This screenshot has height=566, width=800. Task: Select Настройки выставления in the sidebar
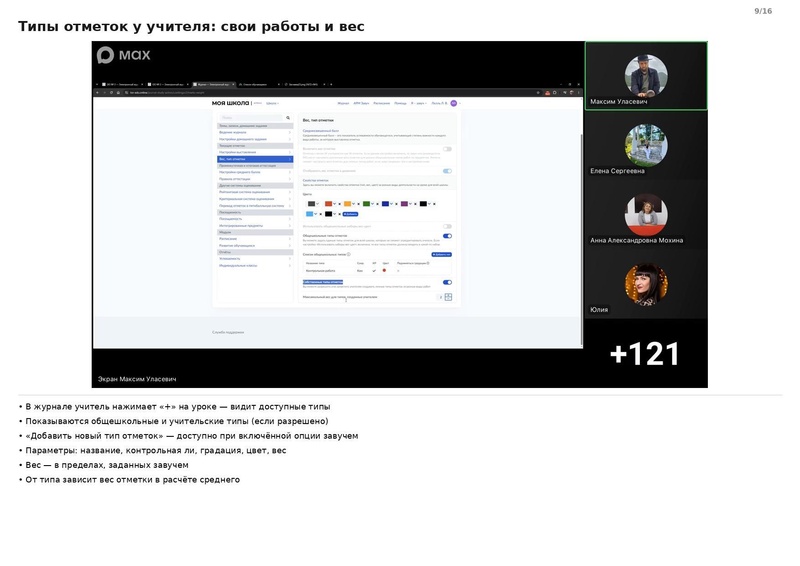tap(255, 152)
